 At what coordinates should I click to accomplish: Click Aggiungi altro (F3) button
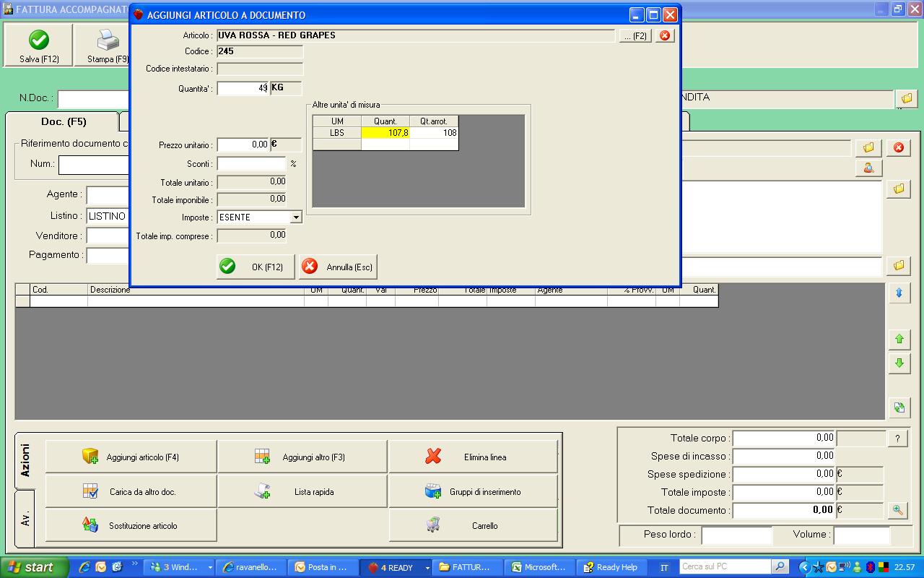click(x=302, y=457)
